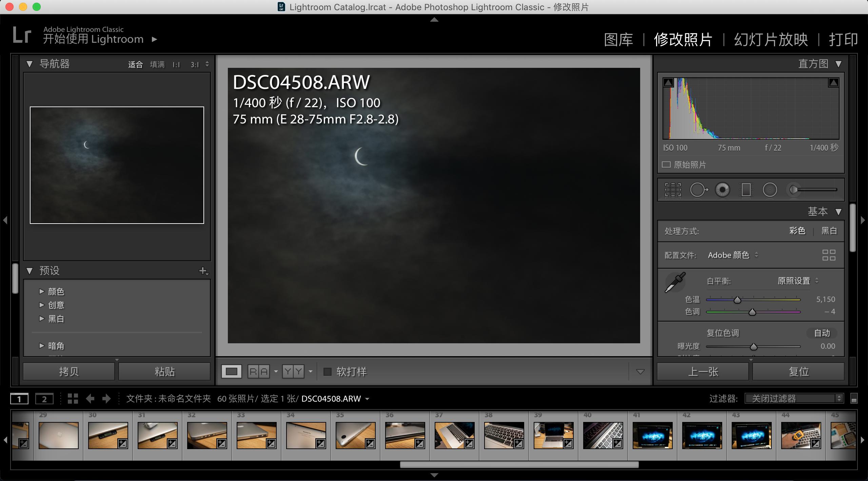Image resolution: width=868 pixels, height=481 pixels.
Task: Switch to the 图库 module
Action: click(x=618, y=40)
